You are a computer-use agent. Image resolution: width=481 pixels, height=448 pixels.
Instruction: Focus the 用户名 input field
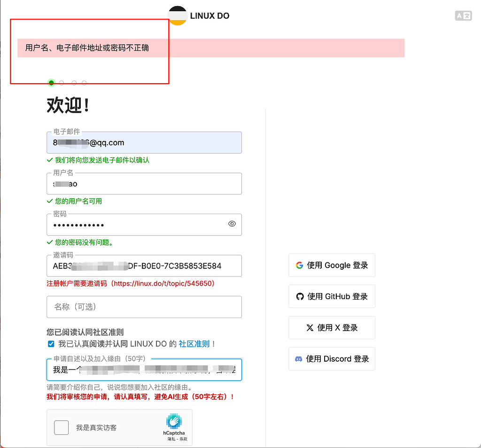click(144, 184)
